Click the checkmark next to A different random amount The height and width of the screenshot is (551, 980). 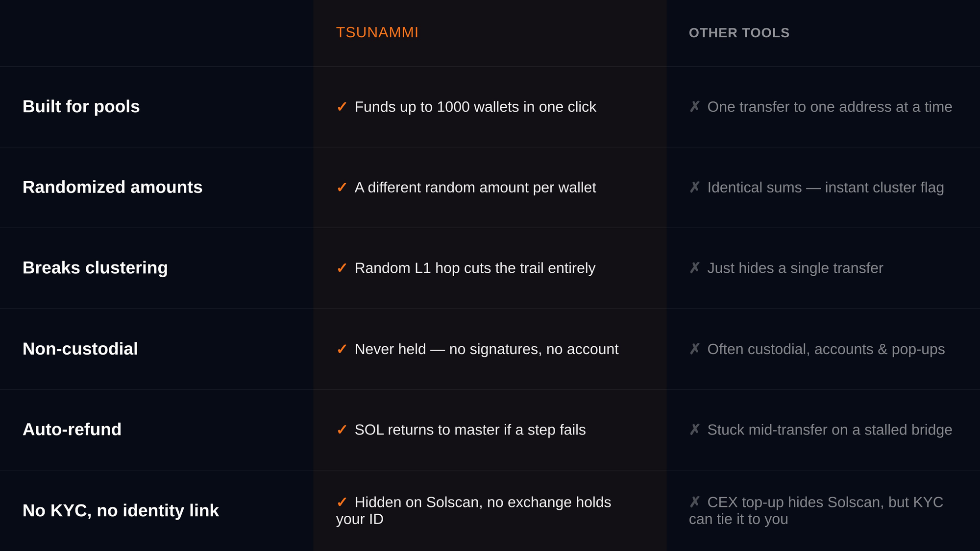(x=342, y=188)
